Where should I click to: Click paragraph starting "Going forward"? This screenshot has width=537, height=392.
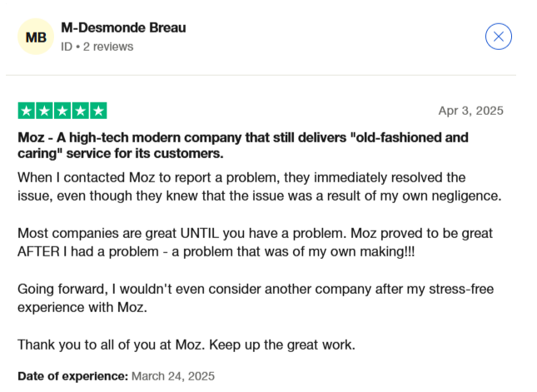point(256,298)
